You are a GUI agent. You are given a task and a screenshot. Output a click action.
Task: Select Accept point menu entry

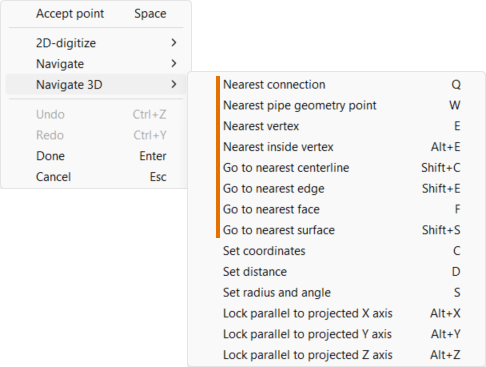pos(96,14)
